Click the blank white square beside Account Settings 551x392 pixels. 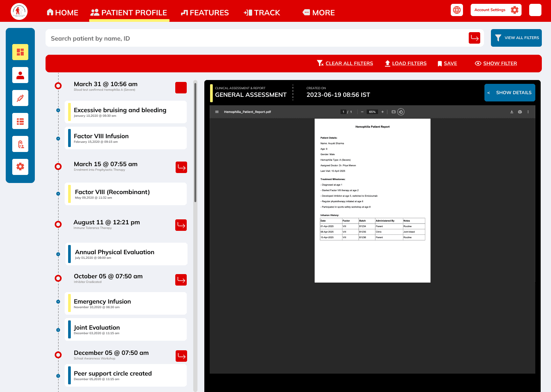coord(535,10)
